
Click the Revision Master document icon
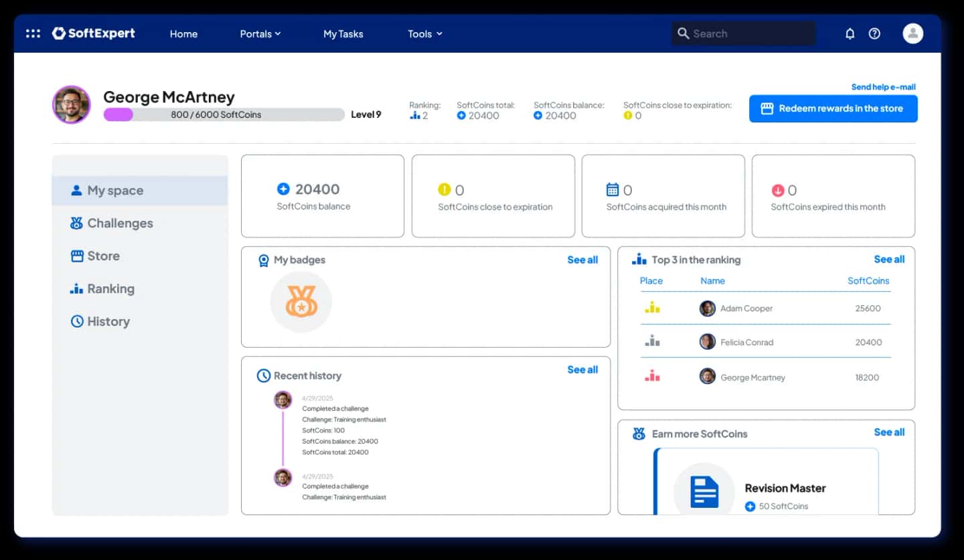click(704, 492)
